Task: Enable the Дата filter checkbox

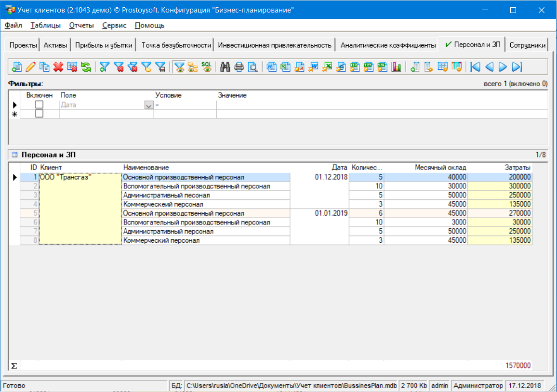Action: click(x=40, y=105)
